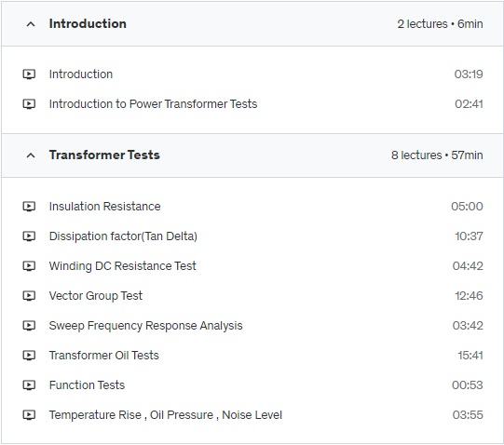Click video icon for Winding DC Resistance Test
The height and width of the screenshot is (445, 504).
click(x=29, y=266)
